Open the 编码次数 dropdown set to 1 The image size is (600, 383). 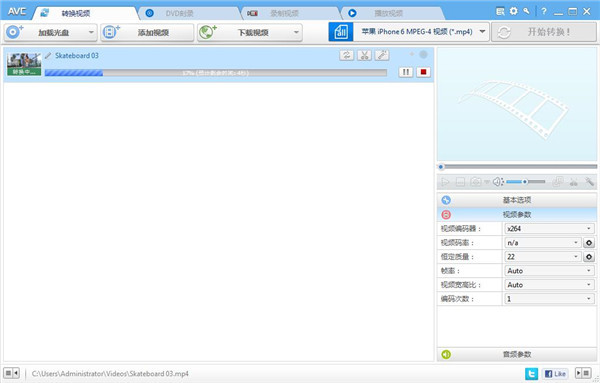pyautogui.click(x=549, y=299)
